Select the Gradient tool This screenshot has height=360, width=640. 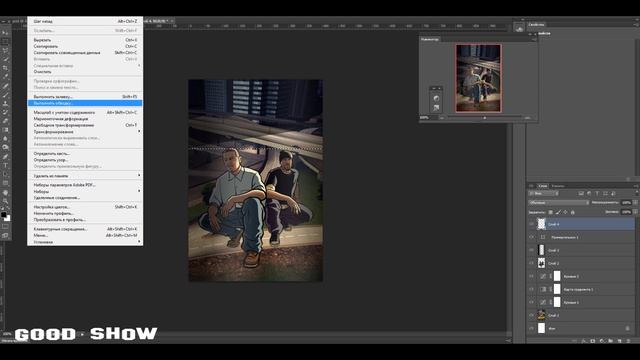[5, 130]
